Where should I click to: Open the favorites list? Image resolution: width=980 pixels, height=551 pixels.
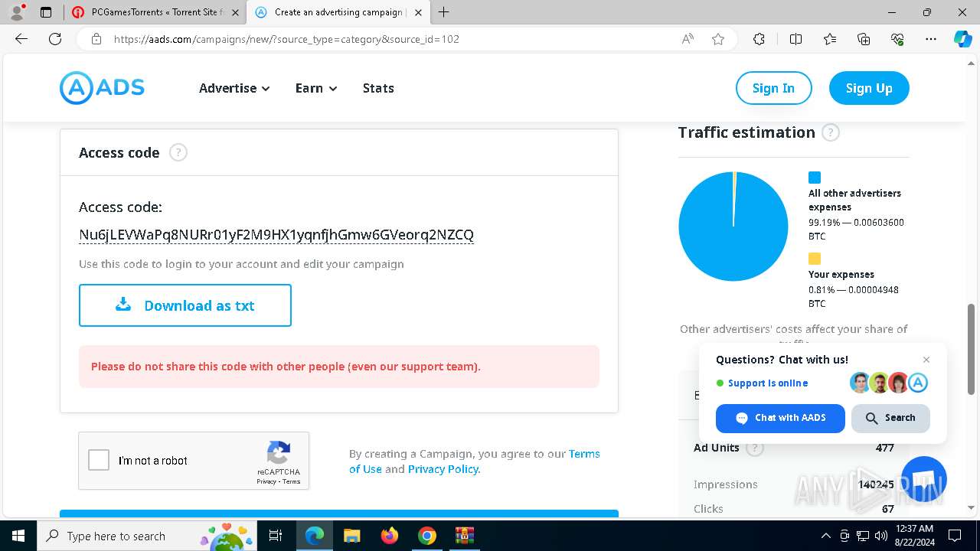tap(830, 39)
